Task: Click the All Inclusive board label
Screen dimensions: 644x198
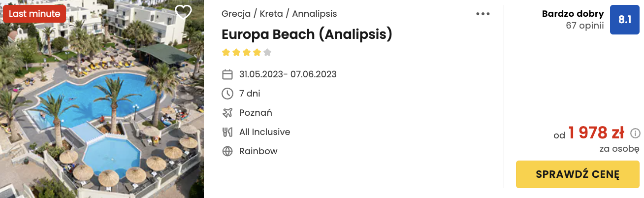Action: point(264,132)
